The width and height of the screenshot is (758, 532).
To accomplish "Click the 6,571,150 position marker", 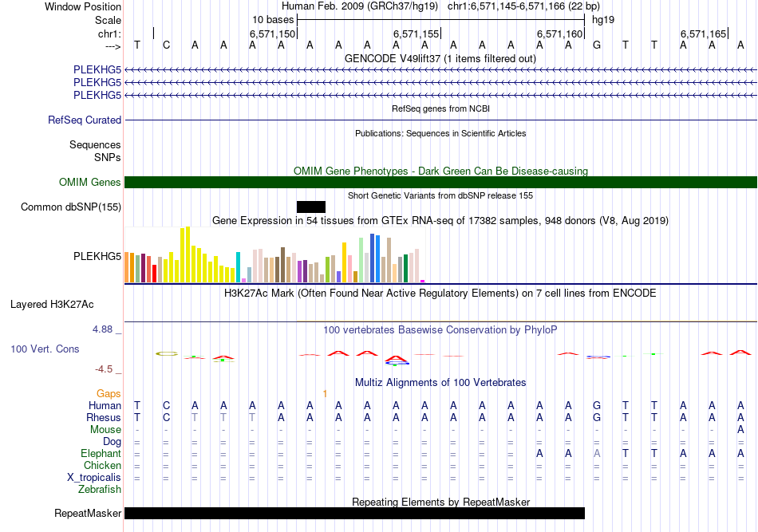I will (x=273, y=33).
